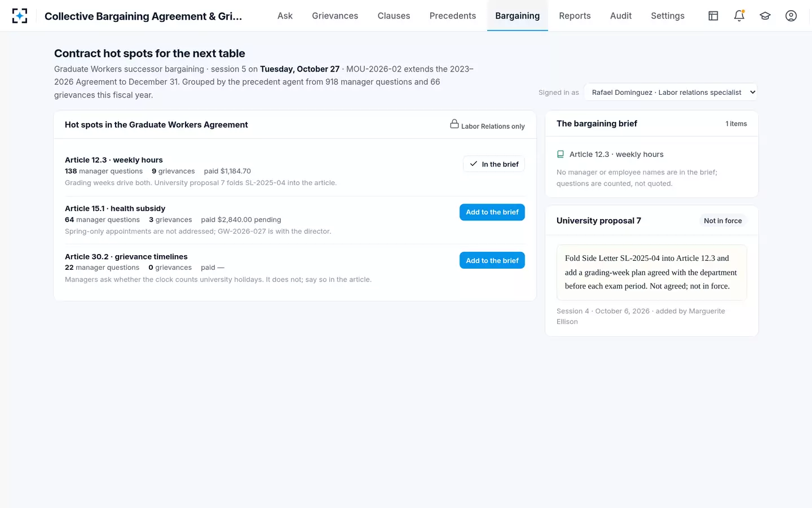Open the Signed in as dropdown
This screenshot has width=812, height=508.
click(670, 92)
